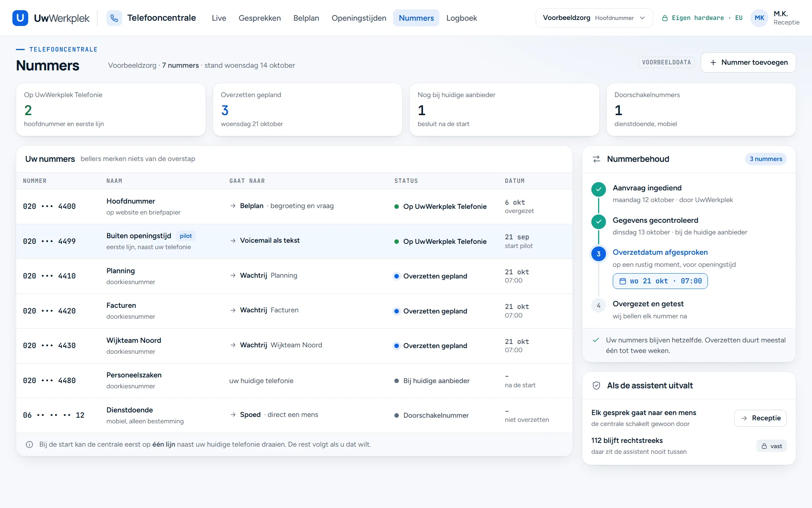Click the green check for Gegevens gecontroleerd

(598, 222)
